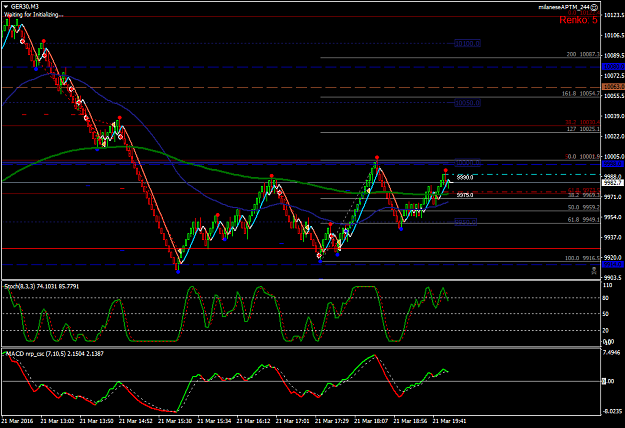Click the 9937.0 price scale value
This screenshot has height=428, width=625.
(x=613, y=238)
